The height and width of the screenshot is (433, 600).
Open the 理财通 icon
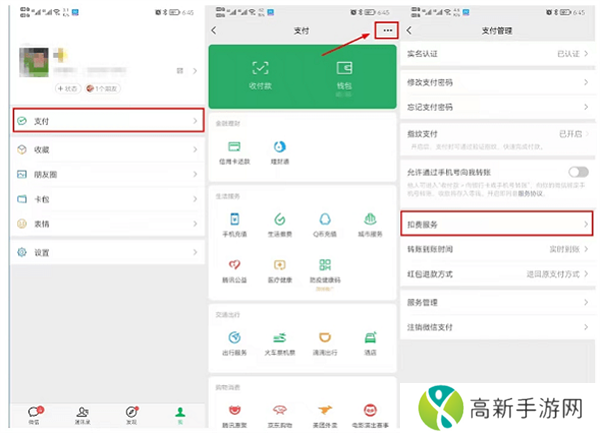(x=280, y=147)
